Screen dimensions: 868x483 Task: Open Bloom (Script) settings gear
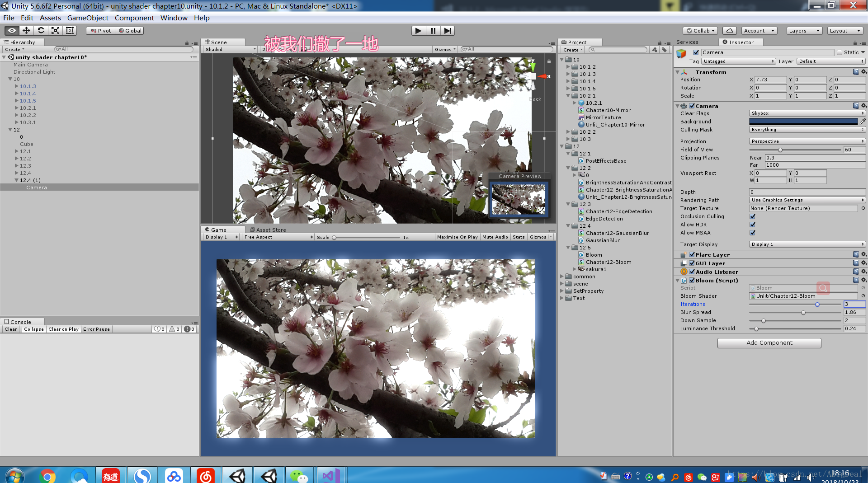(x=863, y=280)
